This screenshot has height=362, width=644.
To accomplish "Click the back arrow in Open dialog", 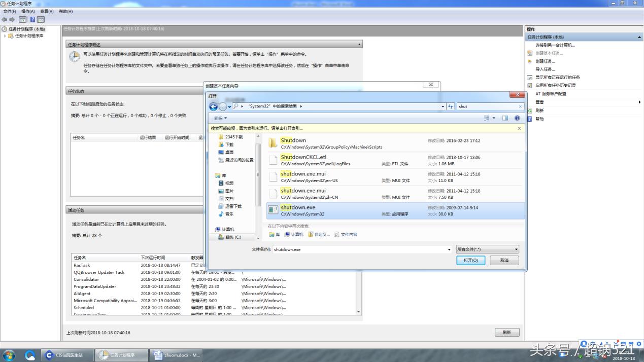I will [213, 106].
